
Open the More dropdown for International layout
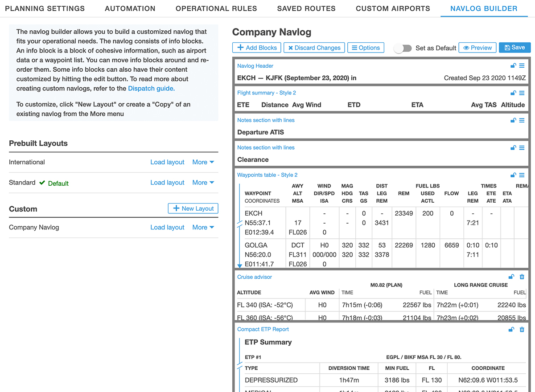pos(203,162)
